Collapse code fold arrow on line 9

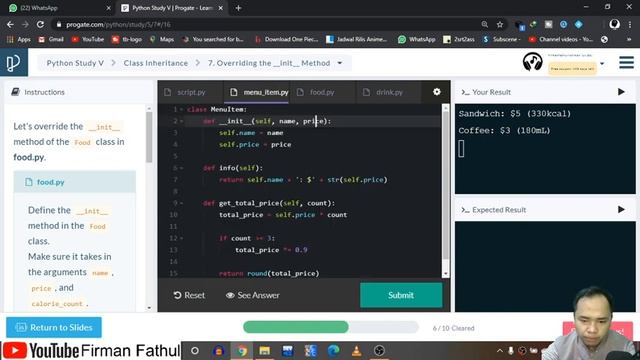click(x=182, y=203)
